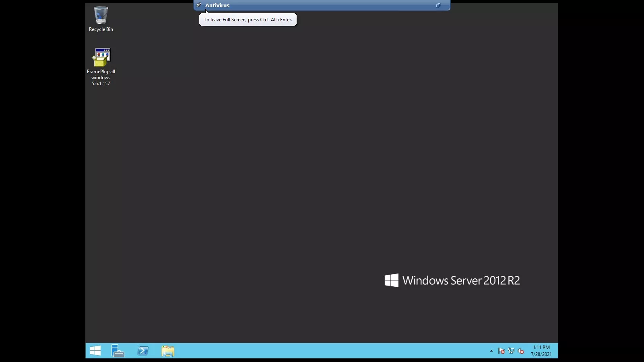Open the clock showing 1:11 PM
Screen dimensions: 644x362
[x=541, y=348]
